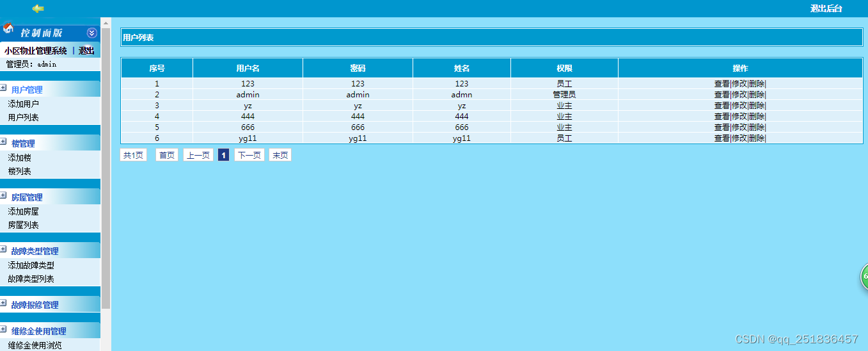Viewport: 868px width, 351px height.
Task: Open 添加楼 in the sidebar
Action: [20, 158]
